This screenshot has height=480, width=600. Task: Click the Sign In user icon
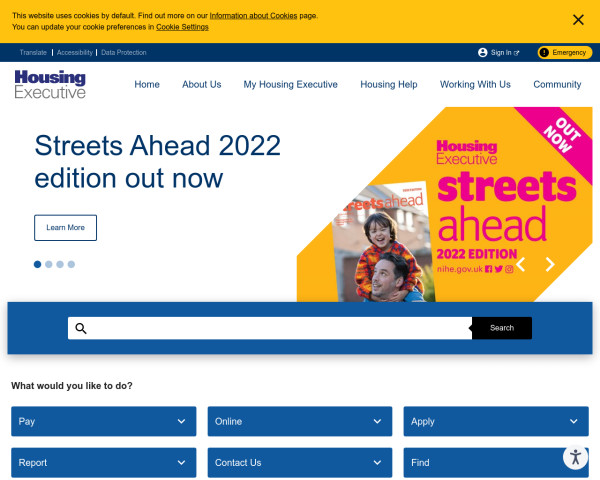point(483,52)
